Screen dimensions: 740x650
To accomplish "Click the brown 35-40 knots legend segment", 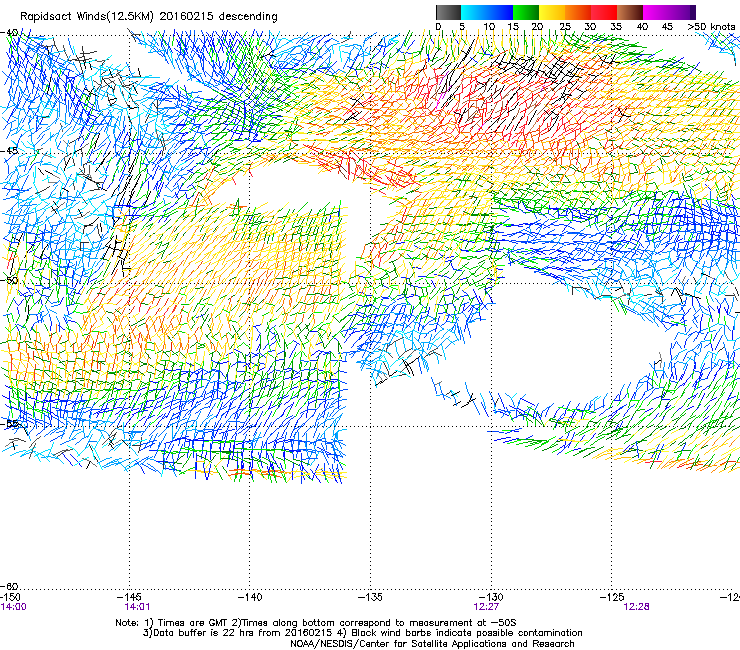I will 630,12.
